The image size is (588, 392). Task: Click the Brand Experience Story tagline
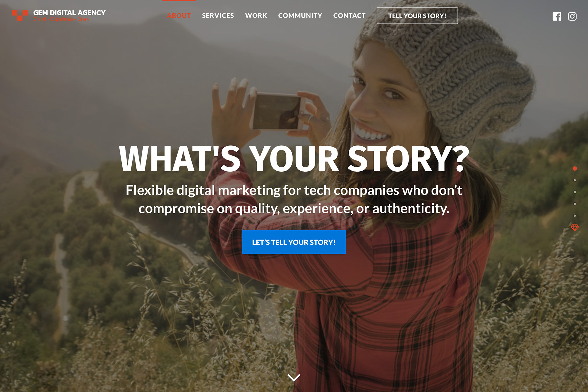point(61,19)
